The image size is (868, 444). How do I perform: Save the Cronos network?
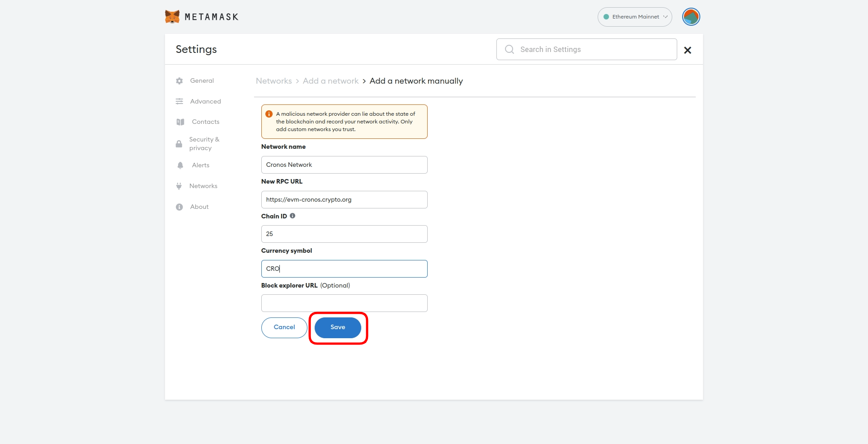tap(338, 327)
